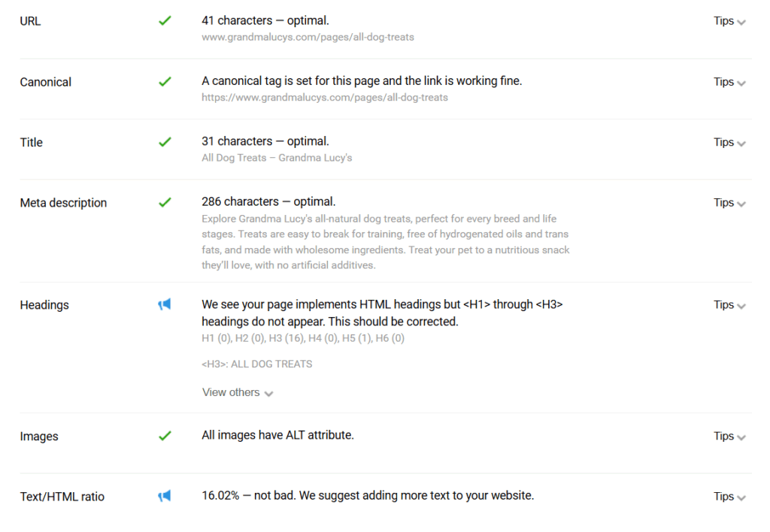Click the www.grandmalucys.com URL text
This screenshot has width=770, height=532.
[x=308, y=37]
